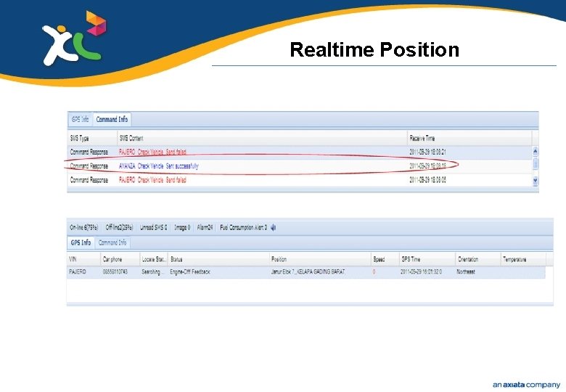Click SMS Content column header
Image resolution: width=566 pixels, height=392 pixels.
(x=263, y=138)
